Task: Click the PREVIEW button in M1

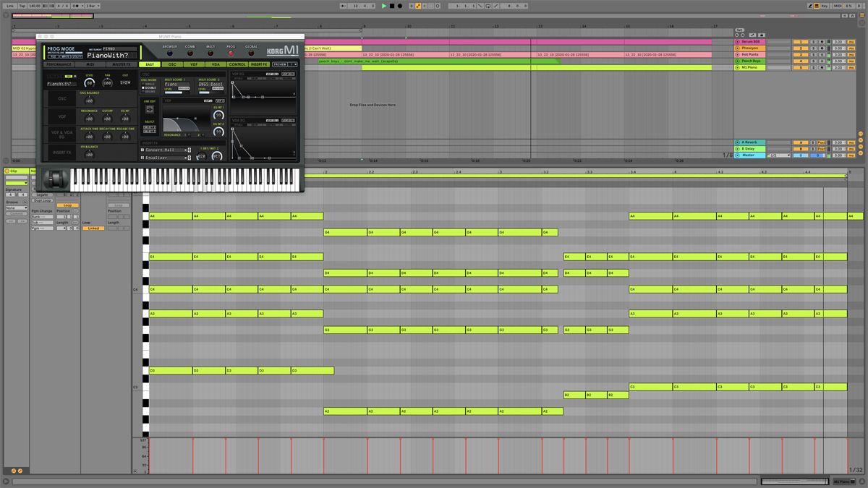Action: tap(279, 64)
